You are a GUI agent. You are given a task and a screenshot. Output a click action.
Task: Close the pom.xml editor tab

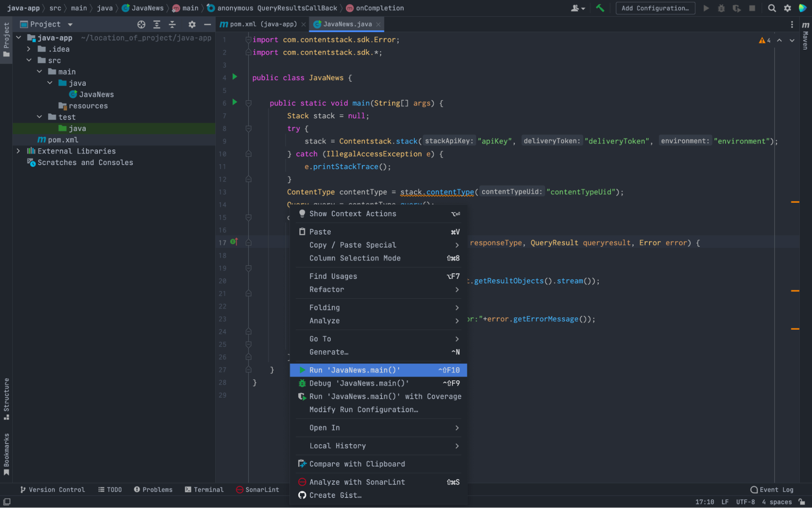pos(303,24)
